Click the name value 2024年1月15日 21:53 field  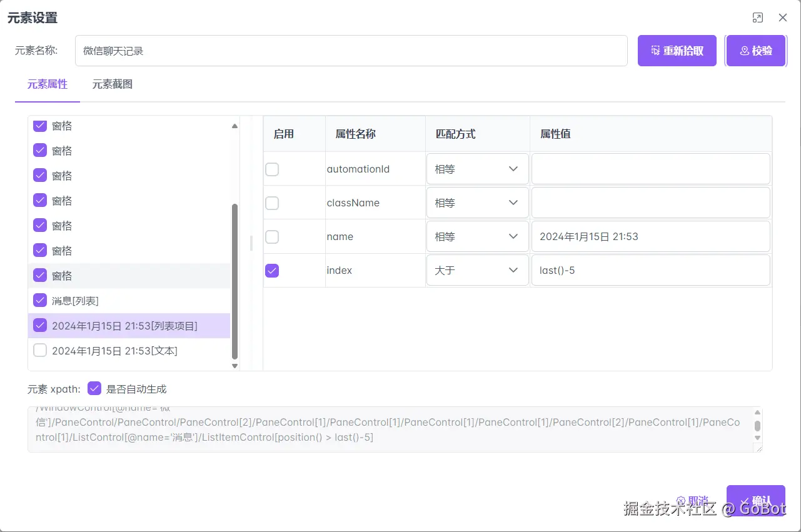click(x=651, y=236)
